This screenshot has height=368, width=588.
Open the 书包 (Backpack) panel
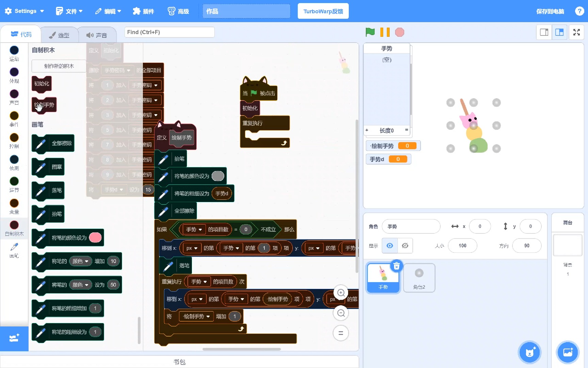(x=179, y=362)
